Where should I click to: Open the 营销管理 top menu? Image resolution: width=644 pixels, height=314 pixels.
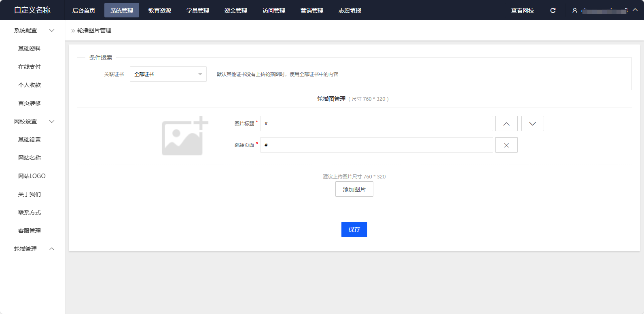click(x=312, y=11)
